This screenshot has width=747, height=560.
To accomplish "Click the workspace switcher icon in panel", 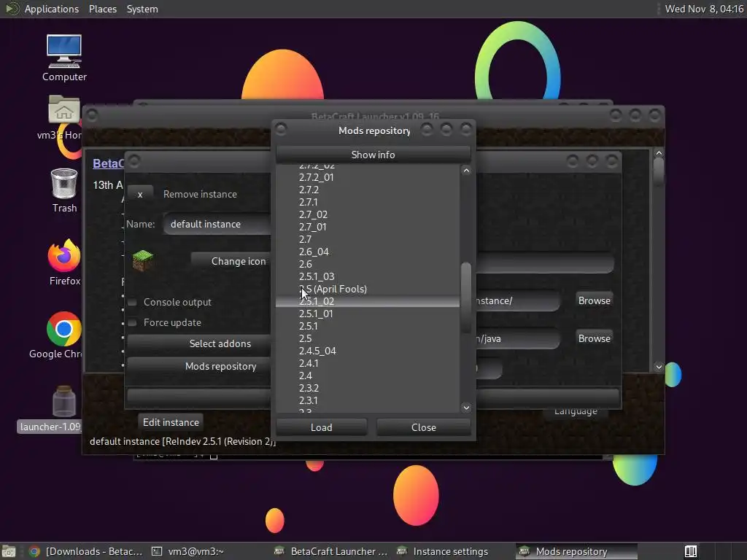I will point(690,551).
